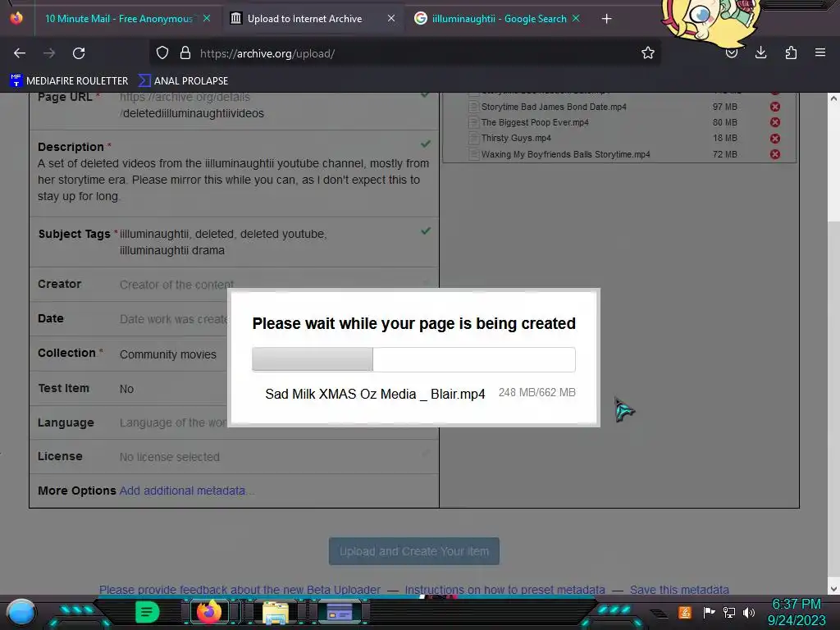Remove Thirsty Guys.mp4 from list
Screen dimensions: 840x630
point(775,138)
